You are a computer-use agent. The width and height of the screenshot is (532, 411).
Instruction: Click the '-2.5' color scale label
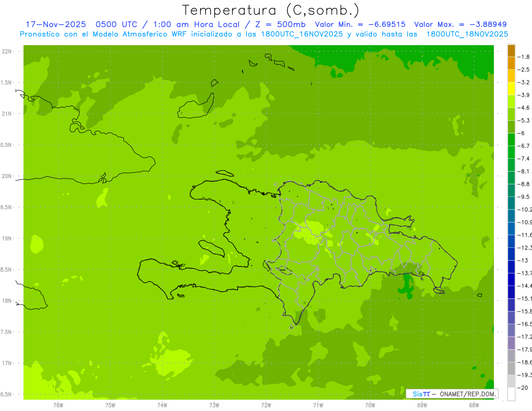pos(524,70)
